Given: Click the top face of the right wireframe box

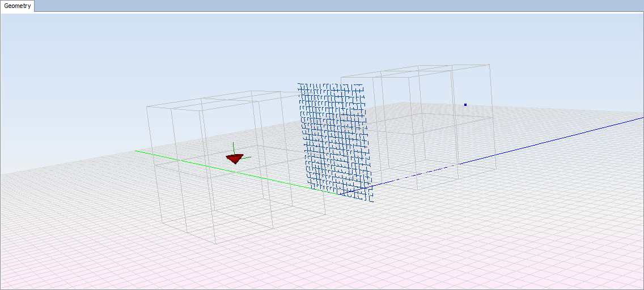Looking at the screenshot, I should click(414, 70).
